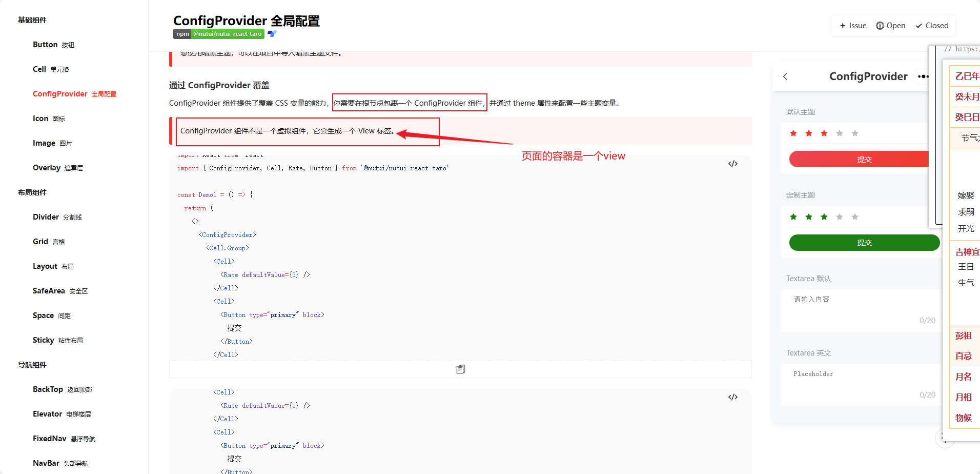The image size is (980, 474).
Task: Click 开光 in the right calendar panel
Action: point(966,228)
